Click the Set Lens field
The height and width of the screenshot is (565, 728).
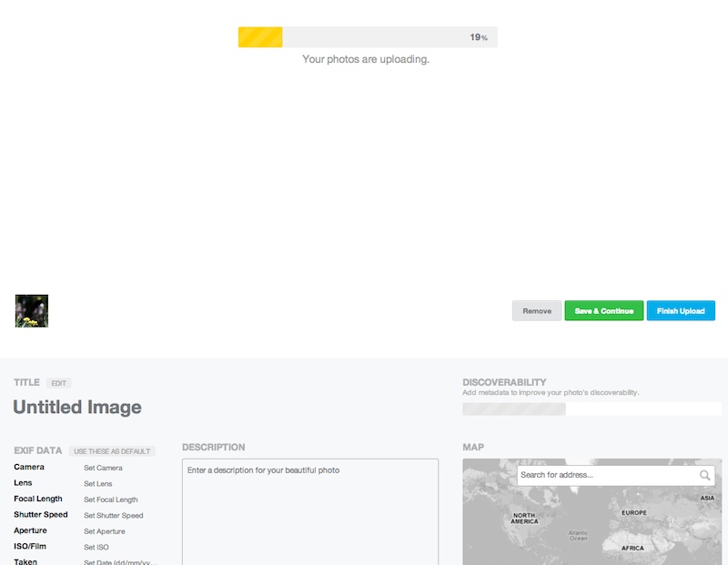pyautogui.click(x=98, y=484)
